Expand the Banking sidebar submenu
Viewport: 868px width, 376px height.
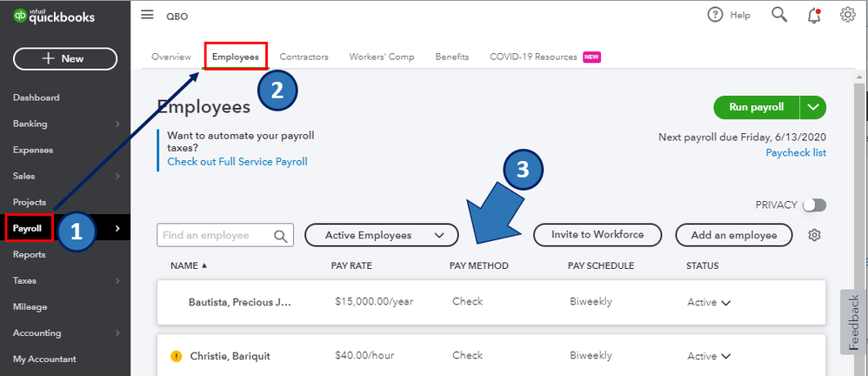pos(117,124)
